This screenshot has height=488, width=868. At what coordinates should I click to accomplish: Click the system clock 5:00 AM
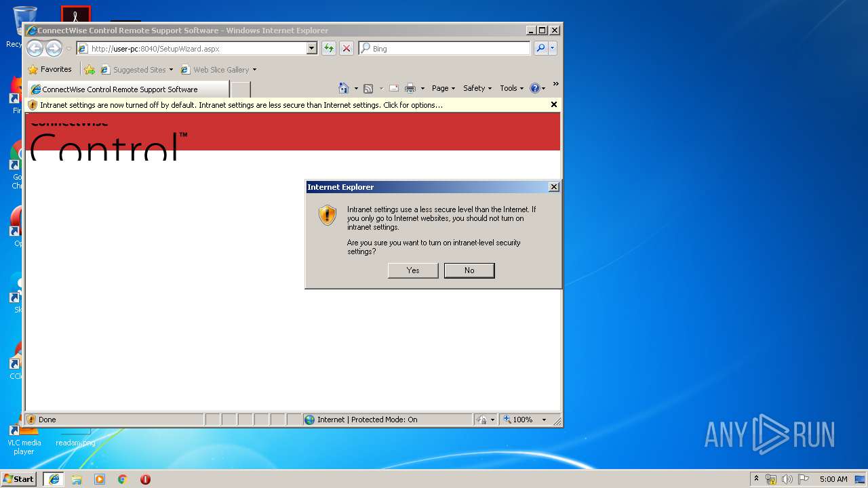tap(833, 479)
